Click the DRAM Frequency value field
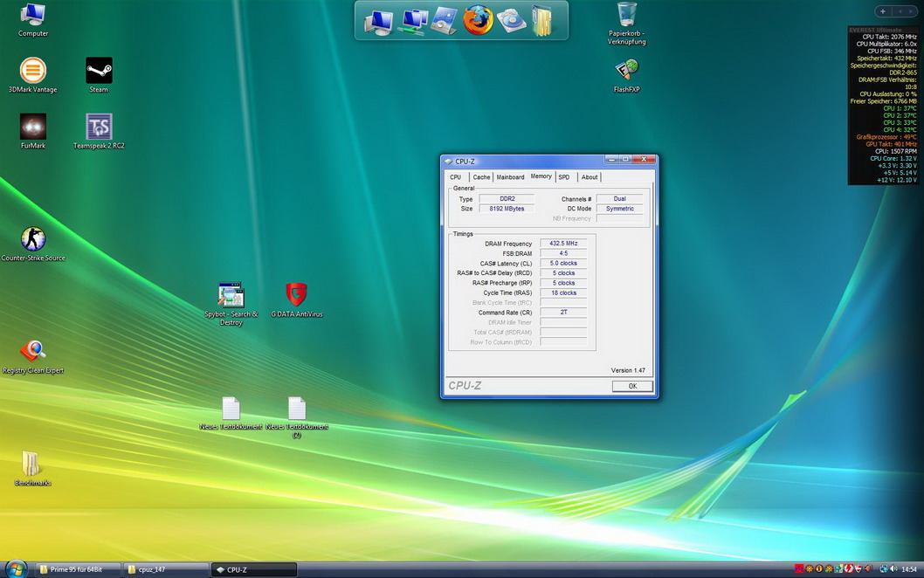 pos(563,244)
